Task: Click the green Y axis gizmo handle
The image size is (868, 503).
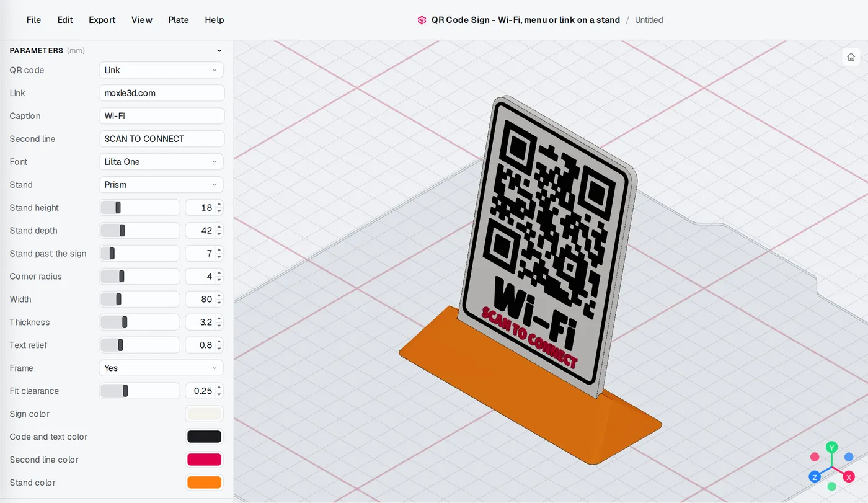Action: click(x=832, y=447)
